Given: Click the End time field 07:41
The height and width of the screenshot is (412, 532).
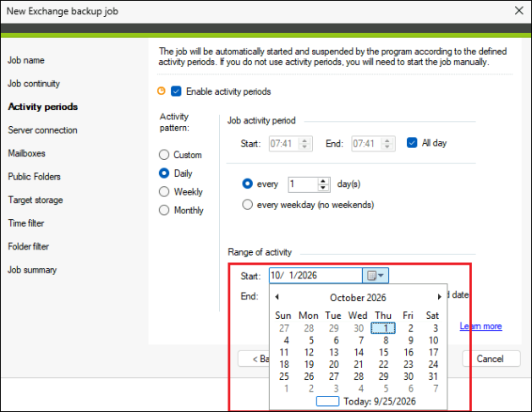Looking at the screenshot, I should 366,144.
